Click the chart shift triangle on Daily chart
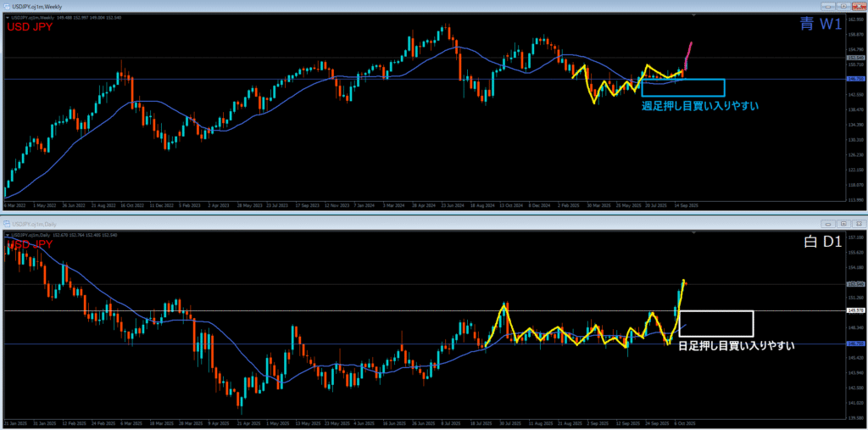868x430 pixels. tap(693, 231)
